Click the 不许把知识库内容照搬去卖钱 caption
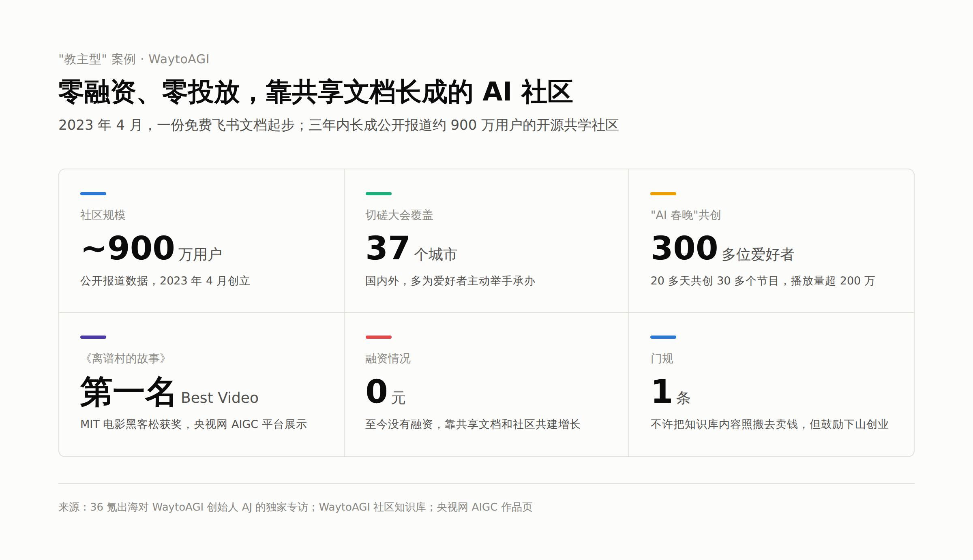The width and height of the screenshot is (973, 560). (x=769, y=424)
